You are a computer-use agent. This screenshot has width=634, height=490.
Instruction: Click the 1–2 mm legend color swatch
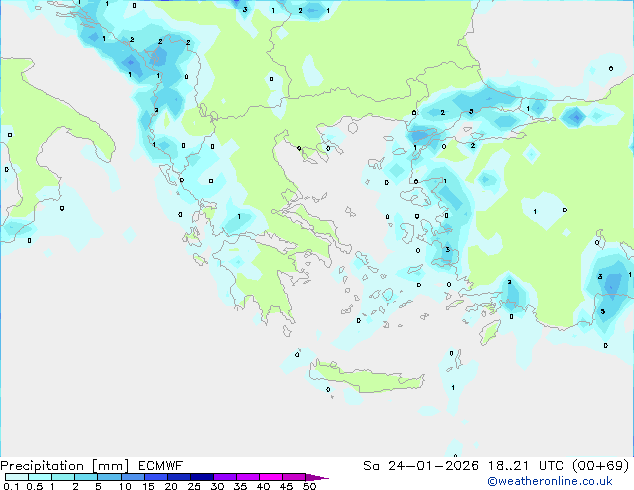[63, 477]
